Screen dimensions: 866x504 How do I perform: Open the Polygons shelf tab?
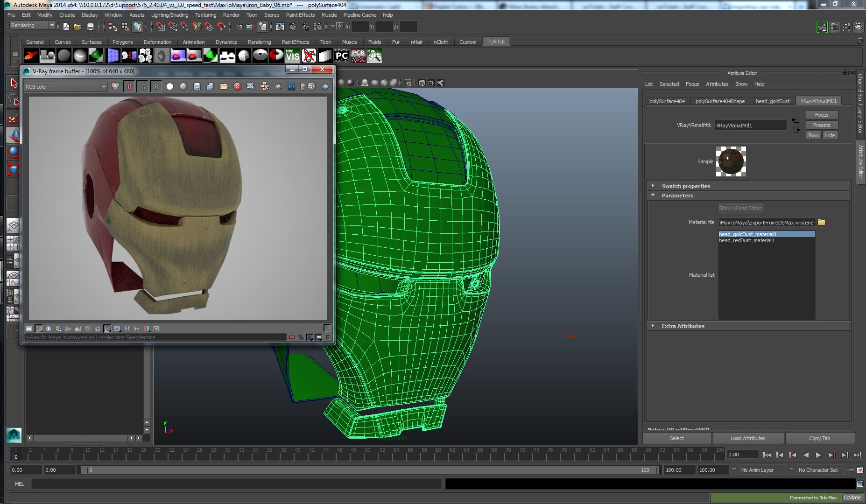[122, 42]
